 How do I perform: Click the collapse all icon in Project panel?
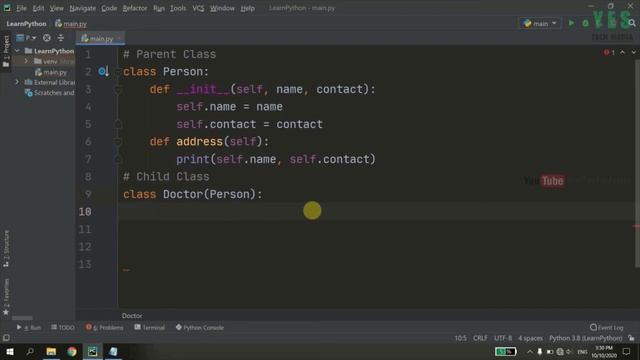[61, 38]
